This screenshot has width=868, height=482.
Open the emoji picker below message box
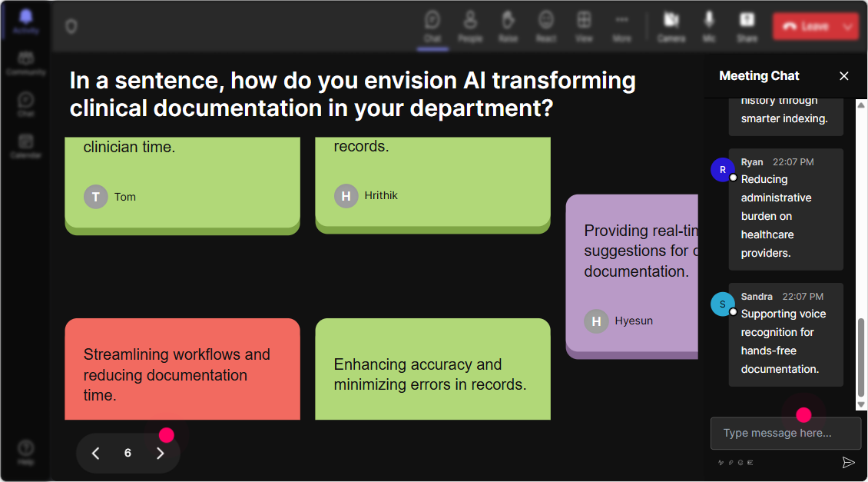tap(740, 462)
